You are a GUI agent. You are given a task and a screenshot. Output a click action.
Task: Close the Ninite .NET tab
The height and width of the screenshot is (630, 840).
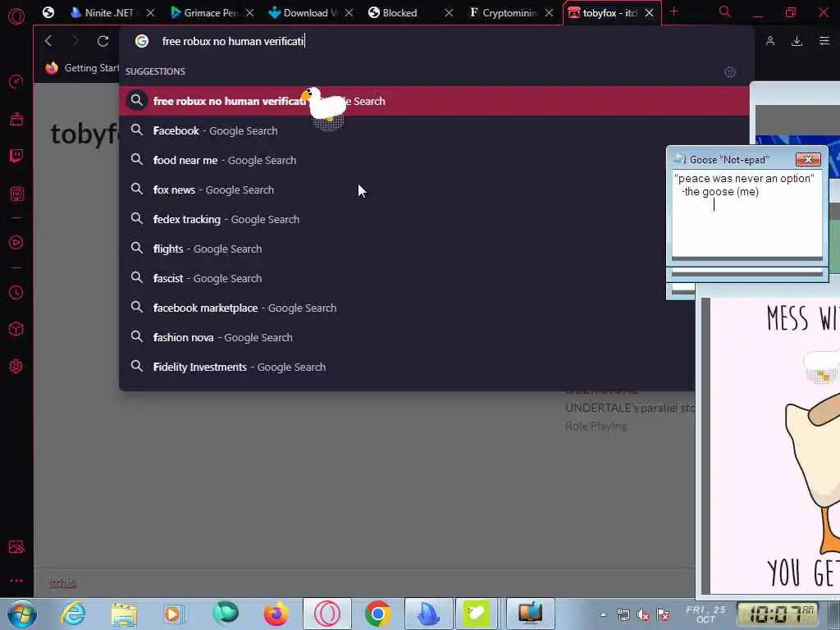pyautogui.click(x=150, y=13)
